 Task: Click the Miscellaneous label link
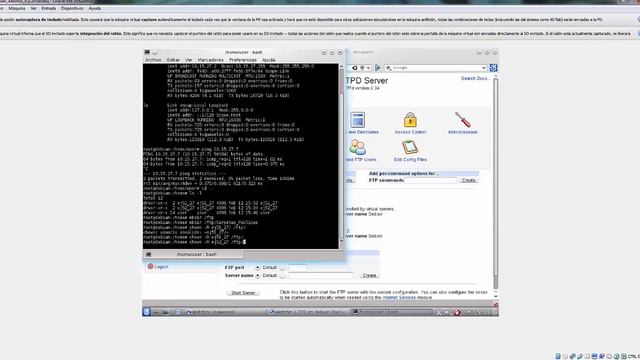click(462, 132)
